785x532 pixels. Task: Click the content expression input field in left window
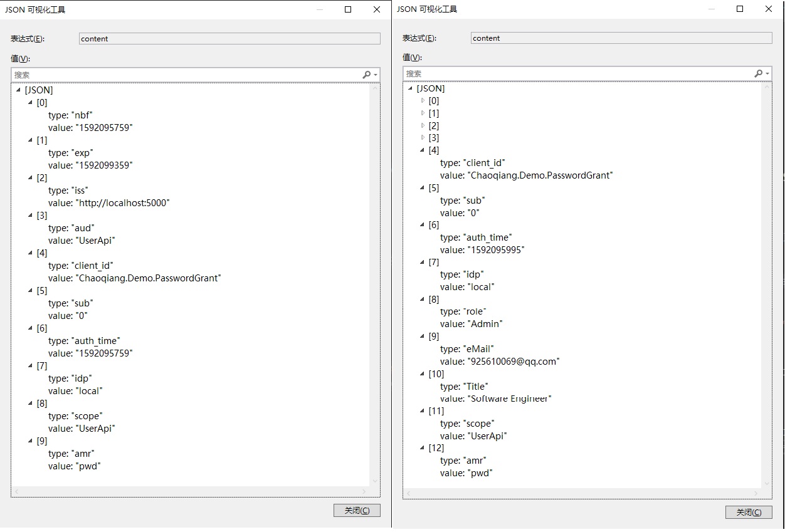(x=229, y=38)
